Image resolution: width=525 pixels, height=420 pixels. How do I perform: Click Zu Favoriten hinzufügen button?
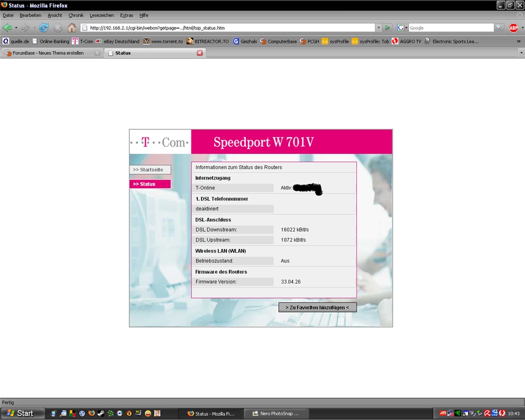click(x=318, y=307)
